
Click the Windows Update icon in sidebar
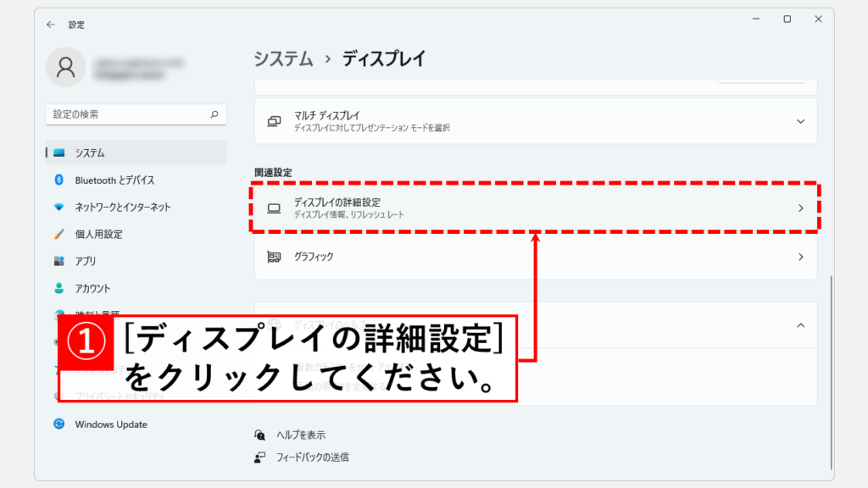pyautogui.click(x=59, y=424)
